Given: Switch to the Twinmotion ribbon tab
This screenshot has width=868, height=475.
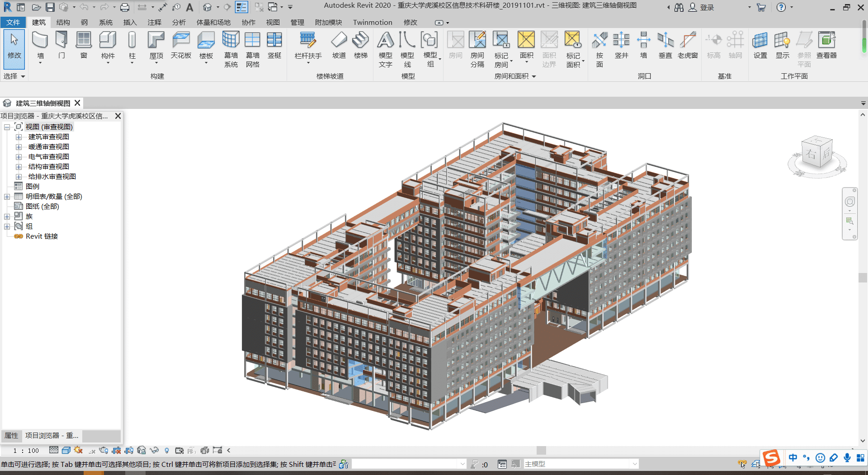Looking at the screenshot, I should pos(373,22).
